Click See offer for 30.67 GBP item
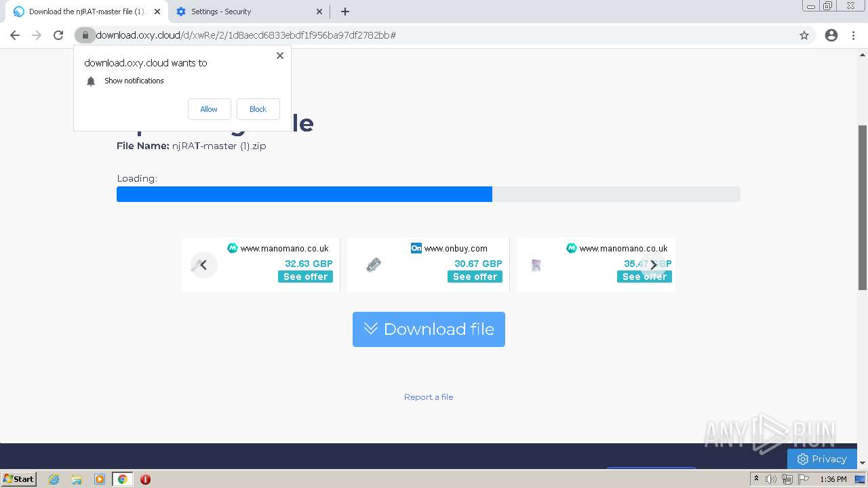 (x=475, y=277)
